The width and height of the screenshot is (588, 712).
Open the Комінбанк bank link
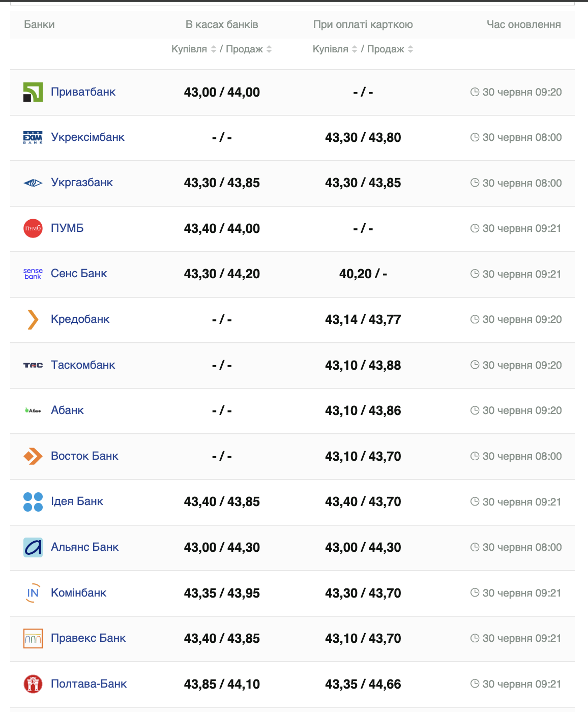click(x=79, y=593)
